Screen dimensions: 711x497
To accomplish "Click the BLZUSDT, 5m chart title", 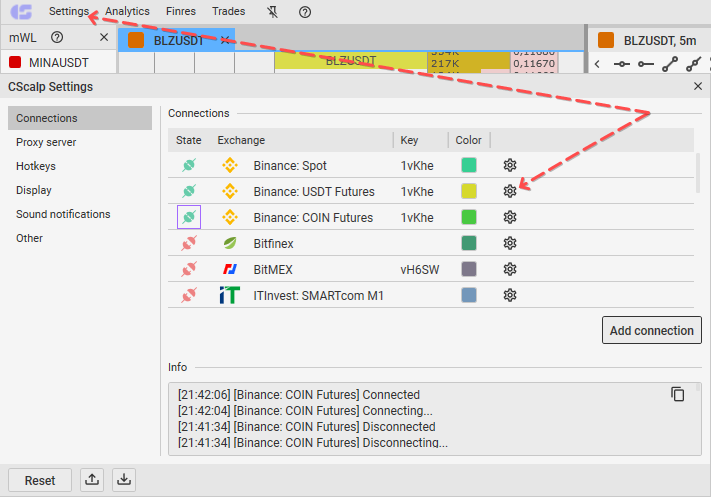I will click(660, 41).
